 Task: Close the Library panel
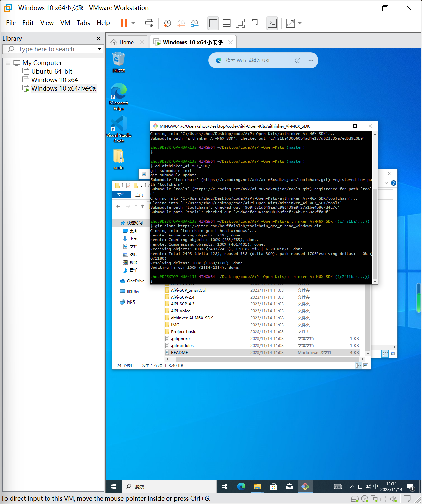point(98,38)
